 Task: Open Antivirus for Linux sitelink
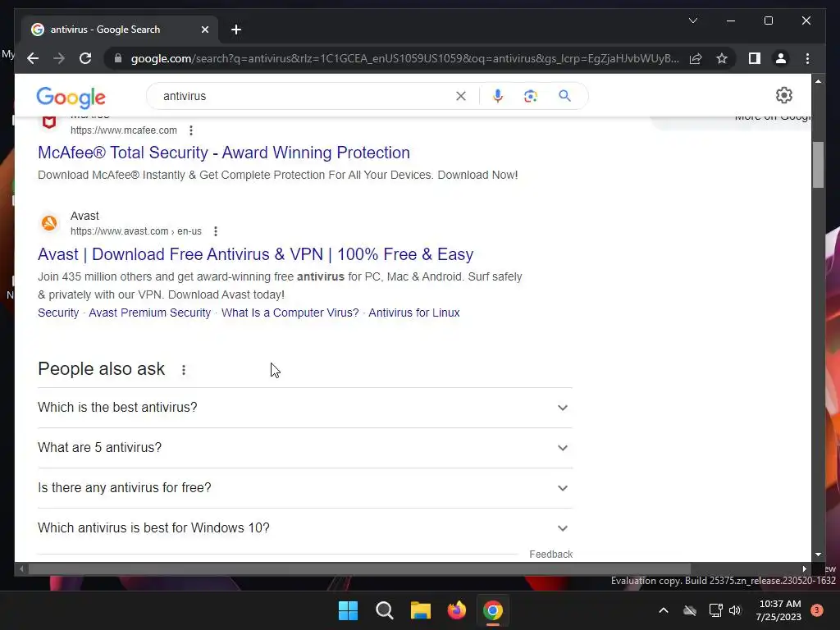414,313
